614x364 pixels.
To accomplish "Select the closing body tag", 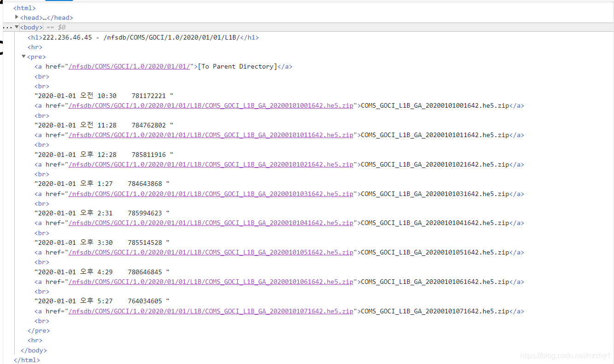I will coord(34,351).
